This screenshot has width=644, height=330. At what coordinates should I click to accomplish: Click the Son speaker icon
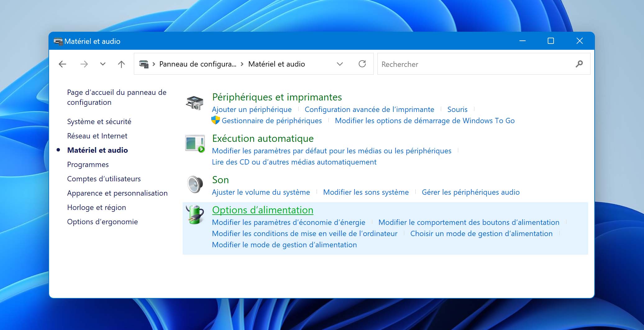click(x=195, y=184)
